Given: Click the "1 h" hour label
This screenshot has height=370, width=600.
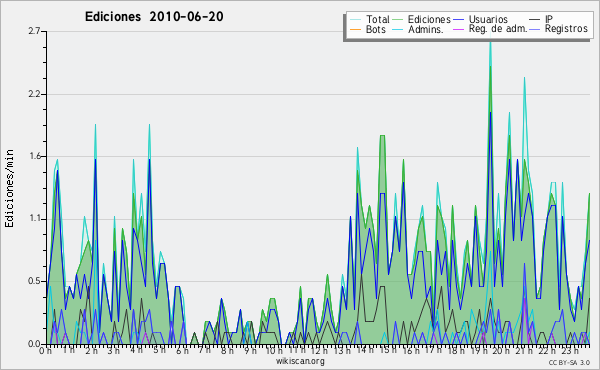Looking at the screenshot, I should (69, 350).
